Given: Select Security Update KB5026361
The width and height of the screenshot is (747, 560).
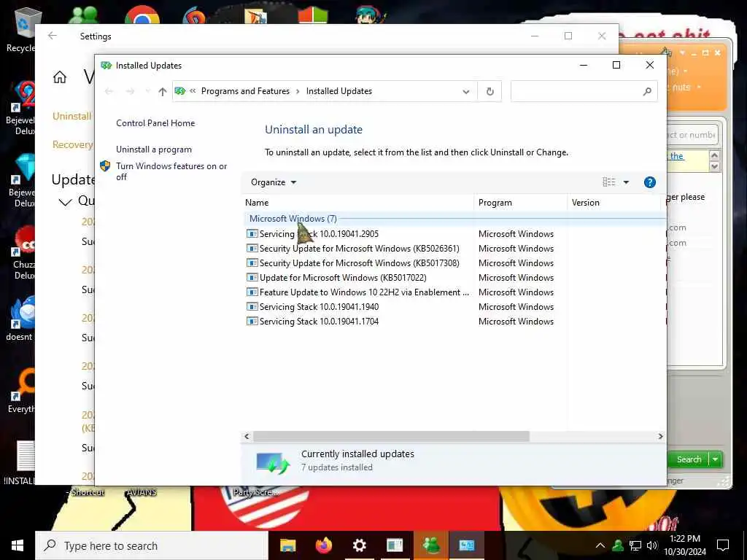Looking at the screenshot, I should 352,249.
